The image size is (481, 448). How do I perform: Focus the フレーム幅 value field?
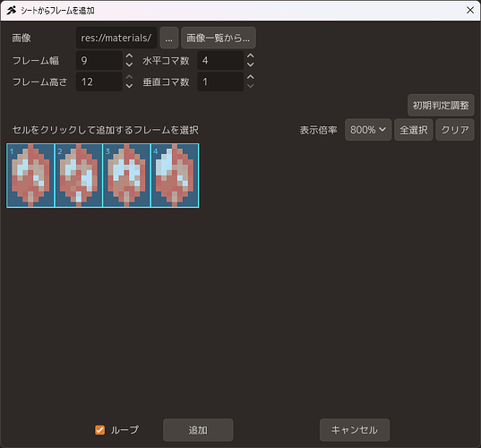click(99, 60)
